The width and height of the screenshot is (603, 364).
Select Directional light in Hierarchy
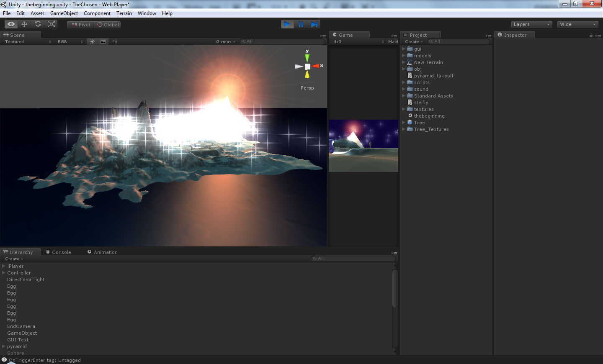(x=26, y=279)
